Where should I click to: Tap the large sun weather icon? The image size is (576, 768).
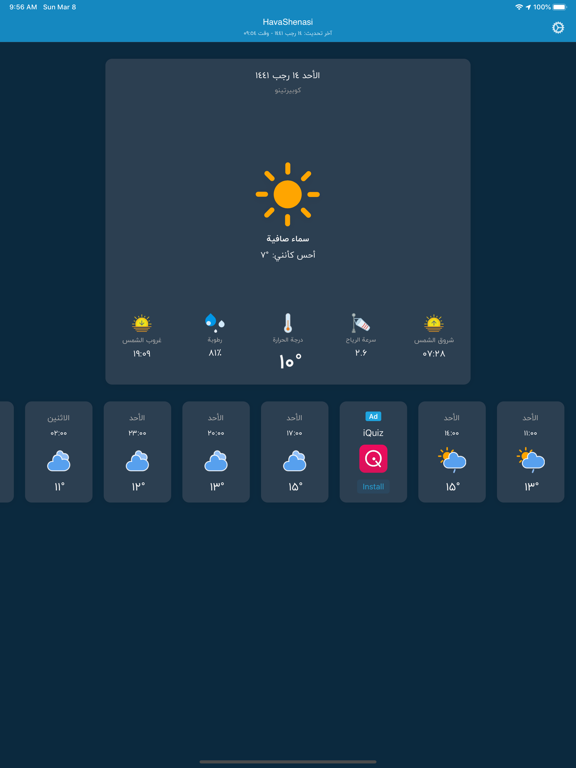(288, 194)
